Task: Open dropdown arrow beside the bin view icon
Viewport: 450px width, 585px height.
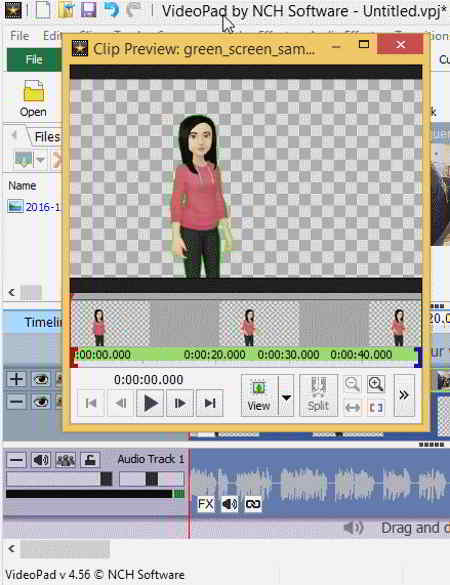Action: tap(41, 161)
